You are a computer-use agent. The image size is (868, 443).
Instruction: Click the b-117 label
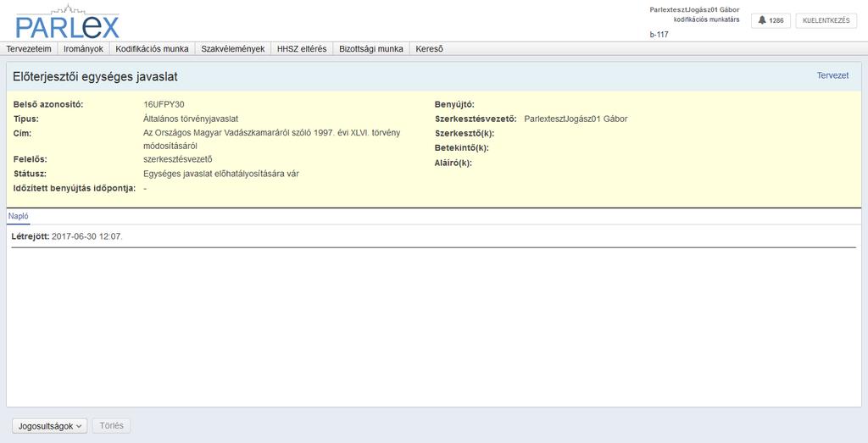tap(659, 34)
